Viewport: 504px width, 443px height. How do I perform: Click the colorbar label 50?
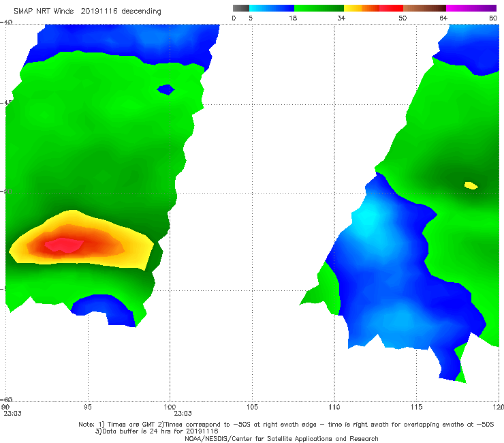tap(403, 18)
